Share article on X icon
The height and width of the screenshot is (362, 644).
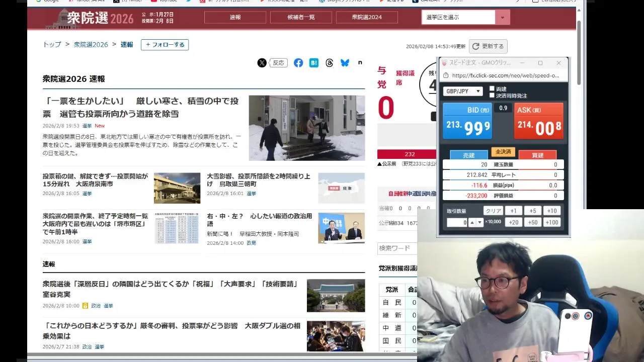coord(262,63)
